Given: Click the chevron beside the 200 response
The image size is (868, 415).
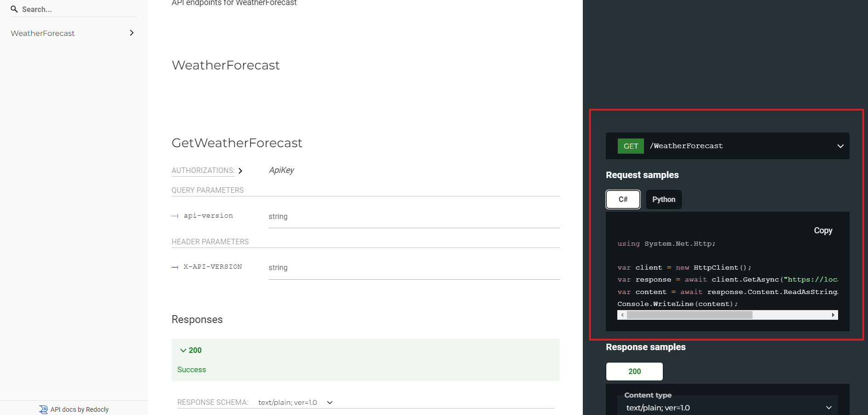Looking at the screenshot, I should coord(183,351).
